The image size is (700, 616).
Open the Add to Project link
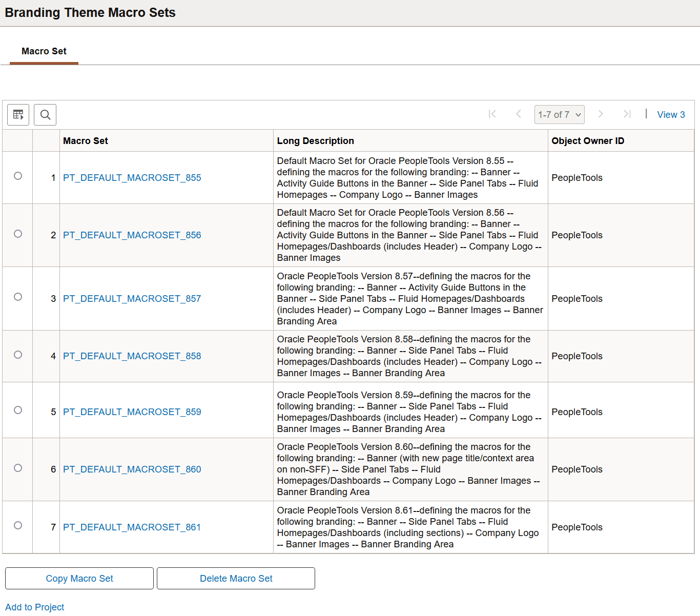[35, 607]
